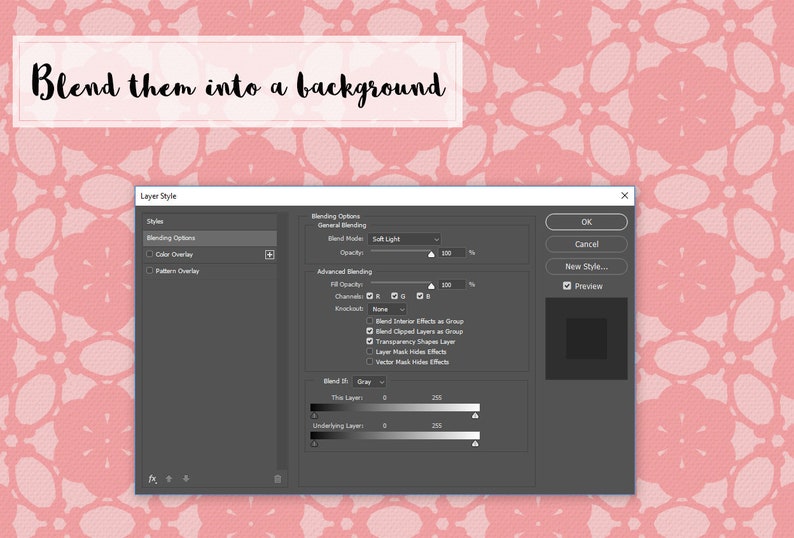Image resolution: width=794 pixels, height=538 pixels.
Task: Click the Opacity percentage input field
Action: pos(452,253)
